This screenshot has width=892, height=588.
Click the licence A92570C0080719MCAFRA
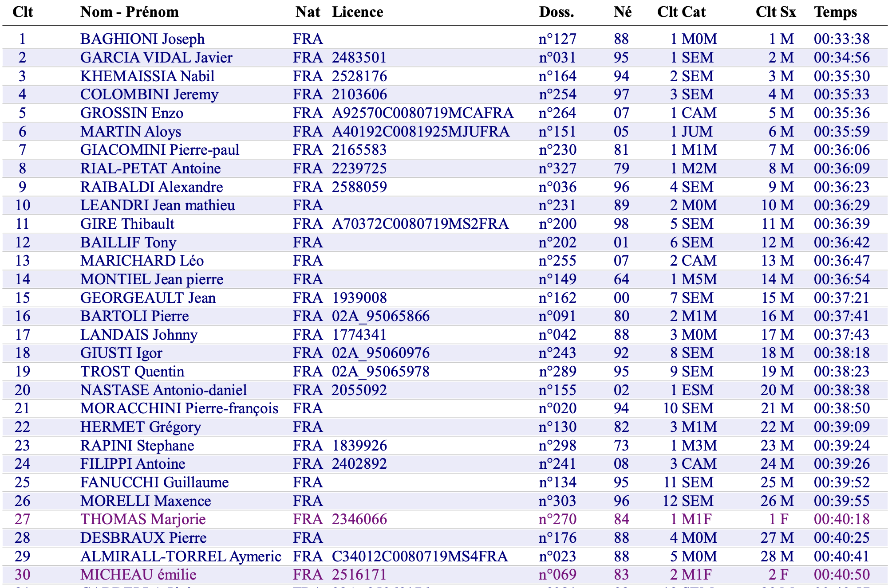tap(422, 113)
